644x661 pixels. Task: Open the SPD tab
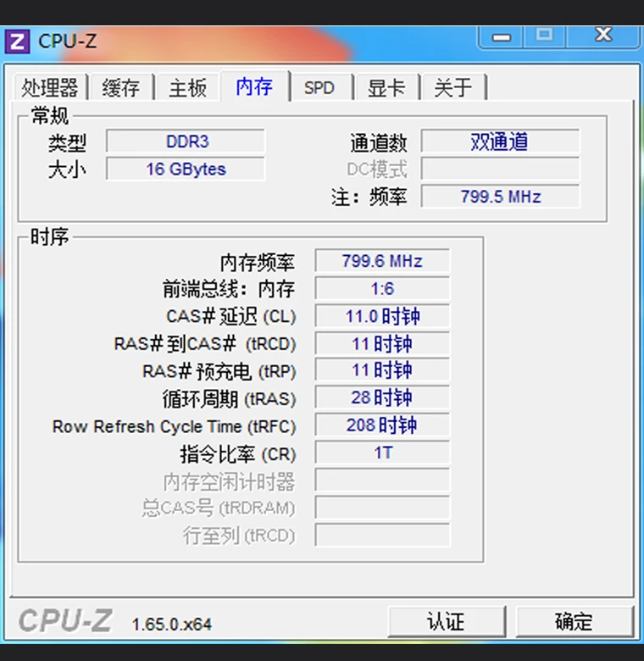click(x=319, y=87)
